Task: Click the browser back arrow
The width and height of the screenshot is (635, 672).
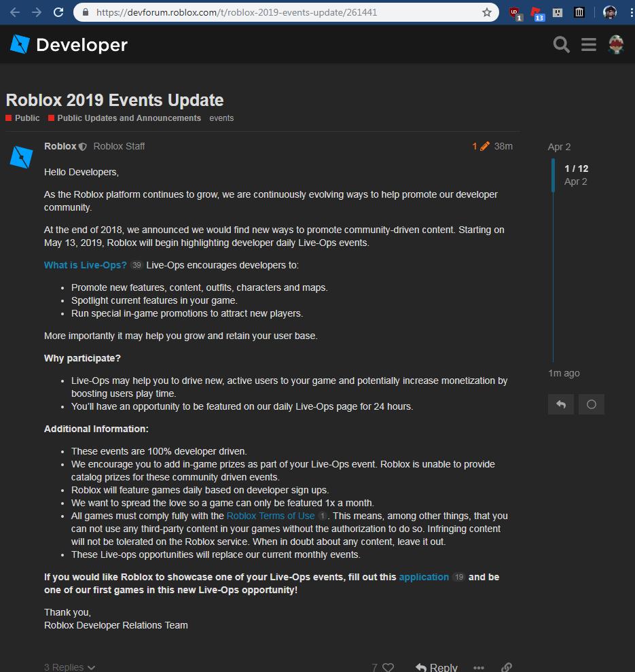Action: point(15,12)
